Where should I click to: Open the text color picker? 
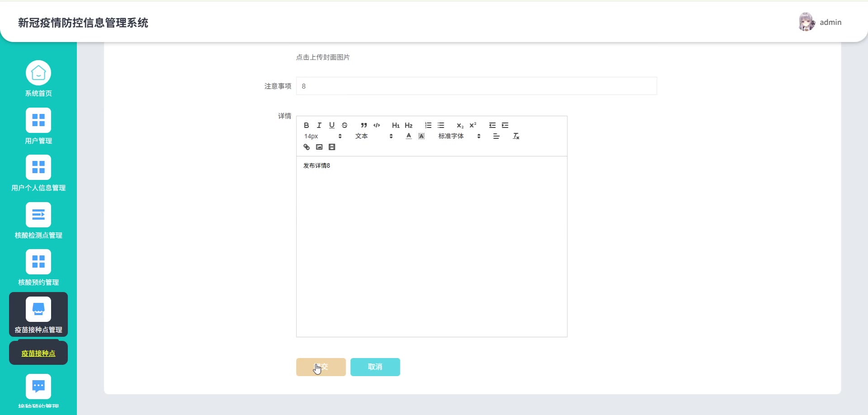click(x=409, y=136)
